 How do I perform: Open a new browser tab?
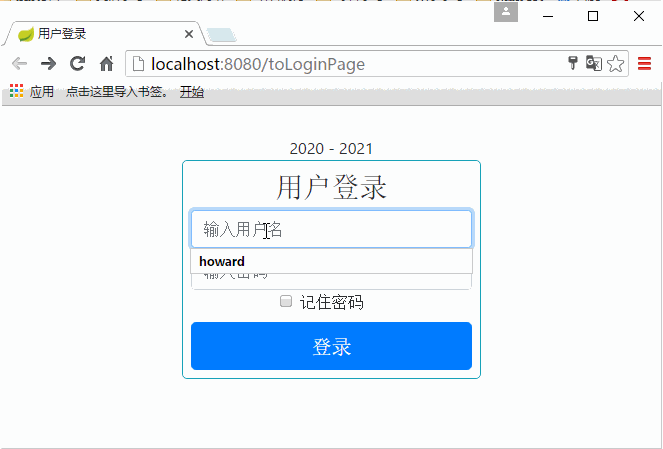222,35
